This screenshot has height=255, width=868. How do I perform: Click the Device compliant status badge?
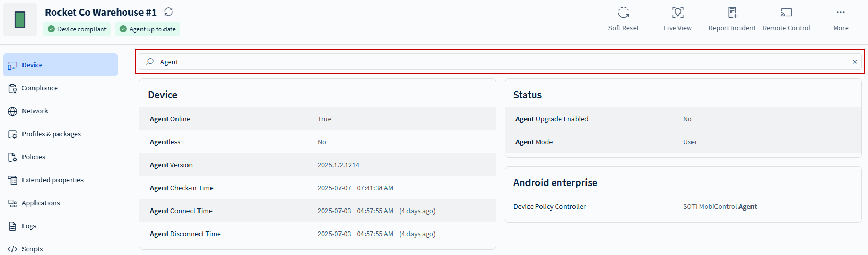point(77,29)
